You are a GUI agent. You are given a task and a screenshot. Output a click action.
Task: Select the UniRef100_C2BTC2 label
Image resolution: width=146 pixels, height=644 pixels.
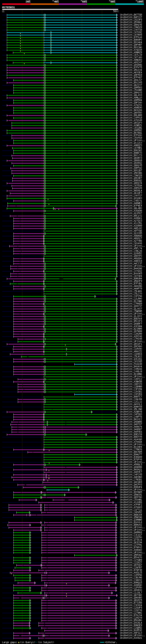pyautogui.click(x=131, y=379)
